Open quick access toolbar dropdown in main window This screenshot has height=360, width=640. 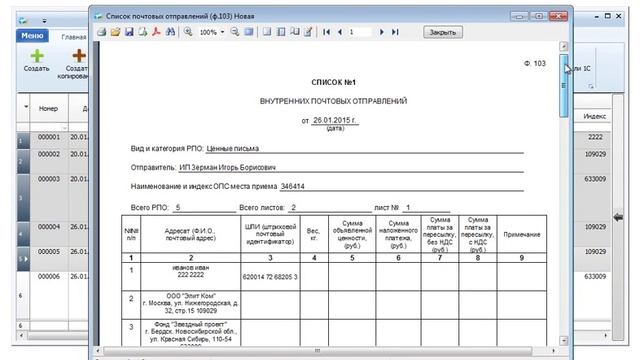44,21
